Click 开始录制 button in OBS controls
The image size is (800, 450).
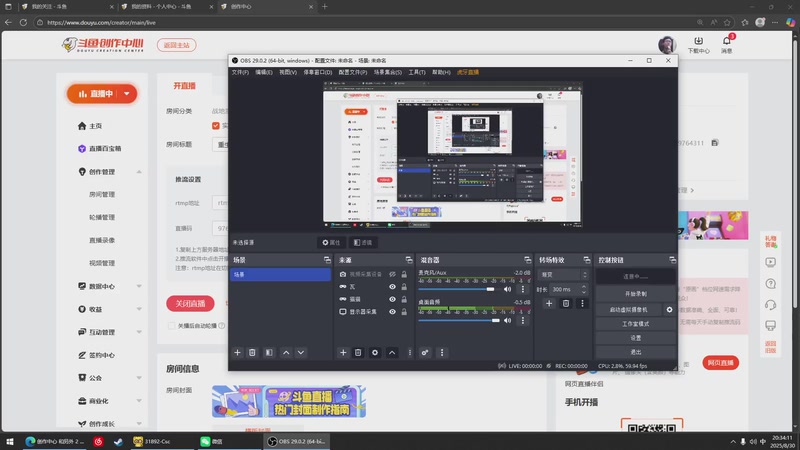point(636,294)
